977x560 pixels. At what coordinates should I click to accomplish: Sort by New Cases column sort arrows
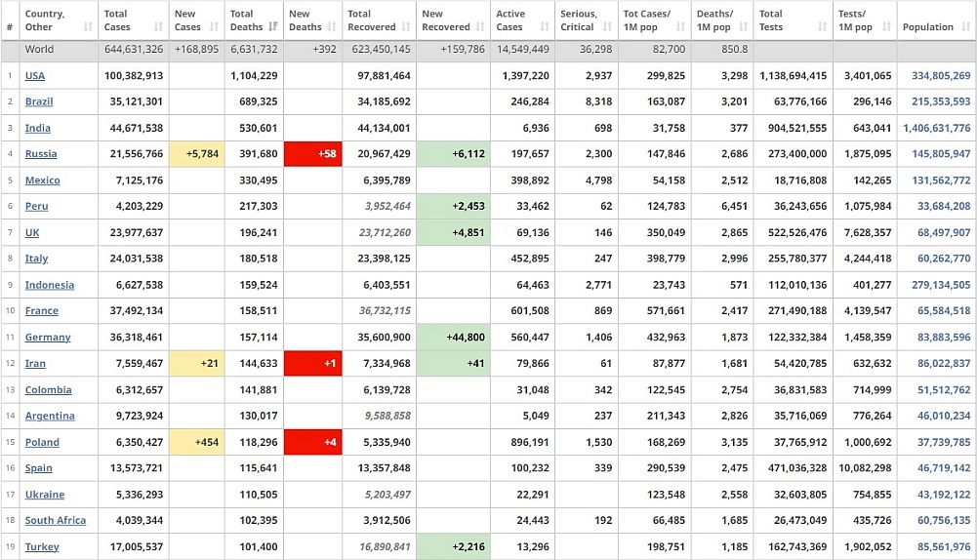click(x=214, y=26)
